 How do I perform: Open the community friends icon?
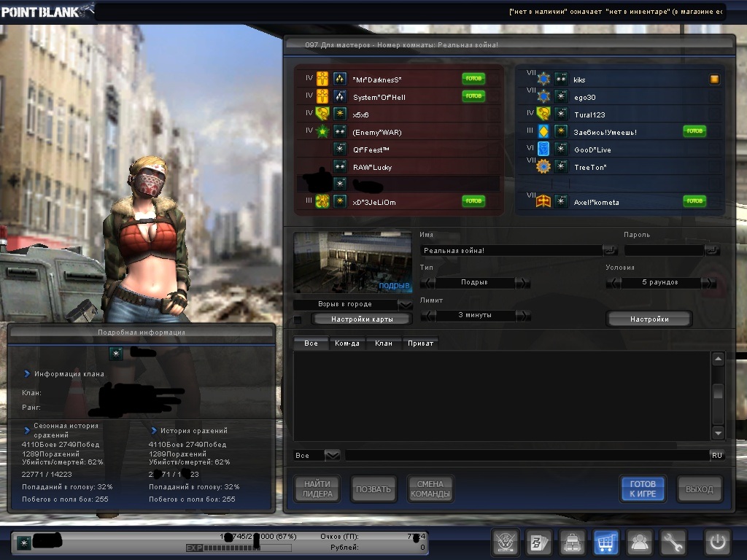pyautogui.click(x=640, y=542)
